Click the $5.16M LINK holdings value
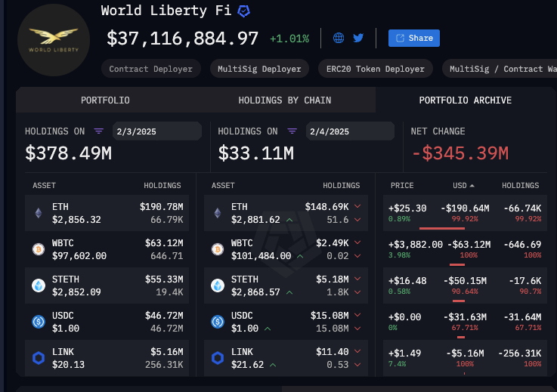Screen dimensions: 557x392 [167, 351]
